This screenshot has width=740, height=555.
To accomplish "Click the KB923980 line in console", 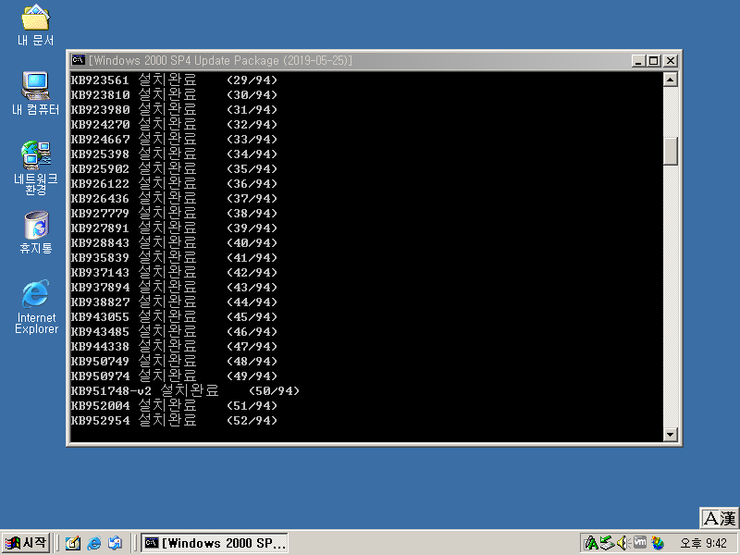I will (x=174, y=109).
